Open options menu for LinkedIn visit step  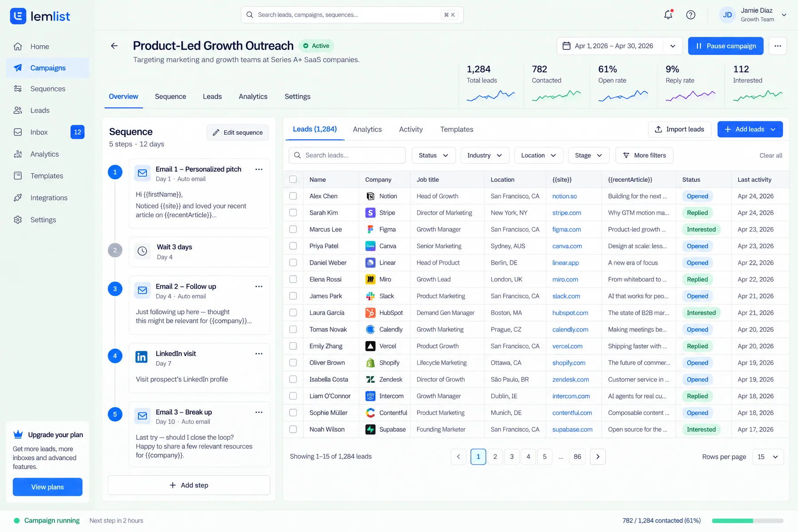259,354
